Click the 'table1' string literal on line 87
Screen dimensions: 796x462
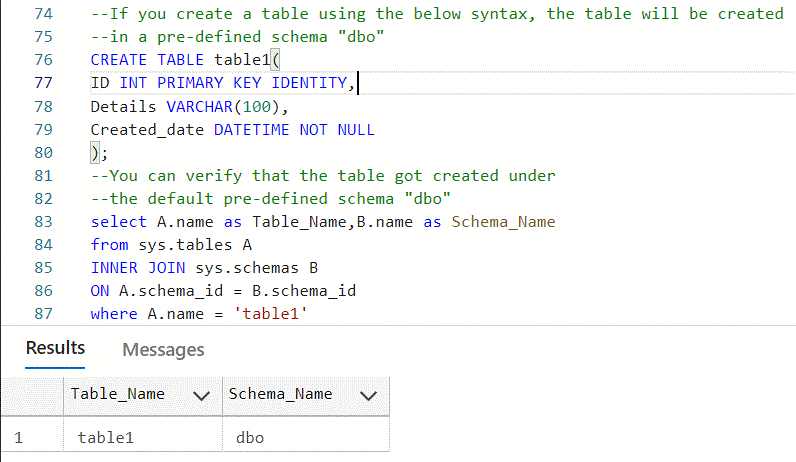coord(271,314)
